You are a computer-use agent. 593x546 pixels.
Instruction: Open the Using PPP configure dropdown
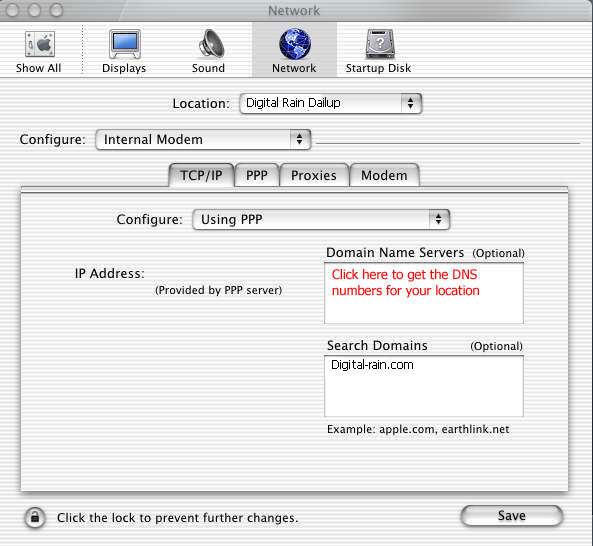321,219
